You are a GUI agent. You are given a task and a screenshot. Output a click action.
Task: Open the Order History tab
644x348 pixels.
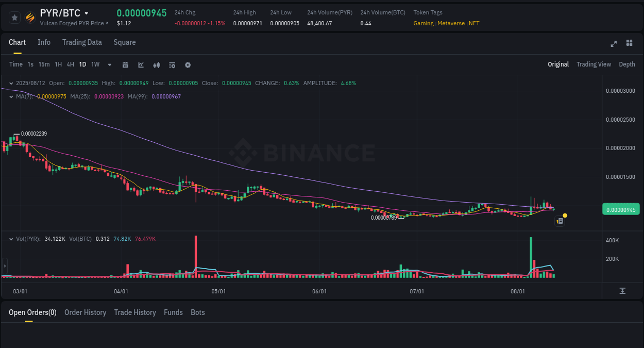pyautogui.click(x=85, y=312)
